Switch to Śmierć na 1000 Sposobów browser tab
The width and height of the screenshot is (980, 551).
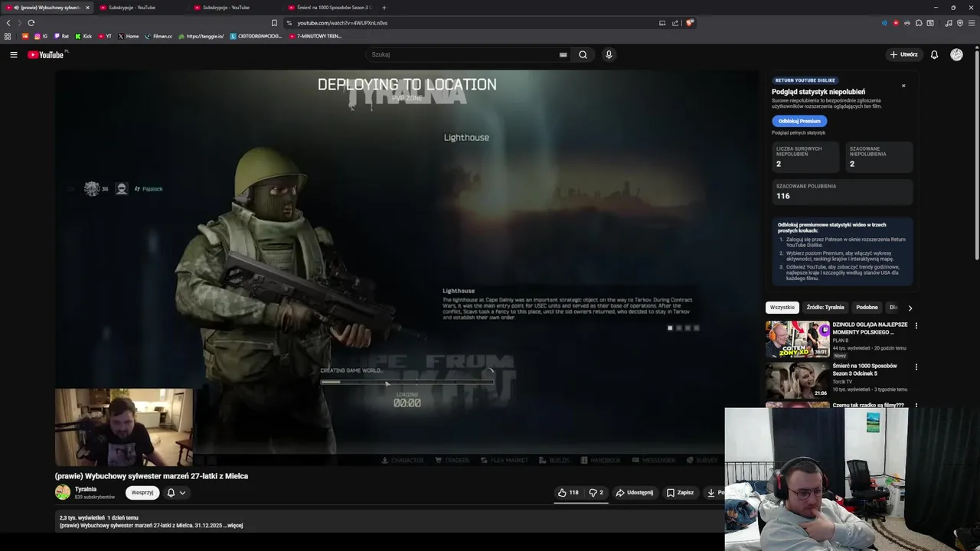[329, 8]
